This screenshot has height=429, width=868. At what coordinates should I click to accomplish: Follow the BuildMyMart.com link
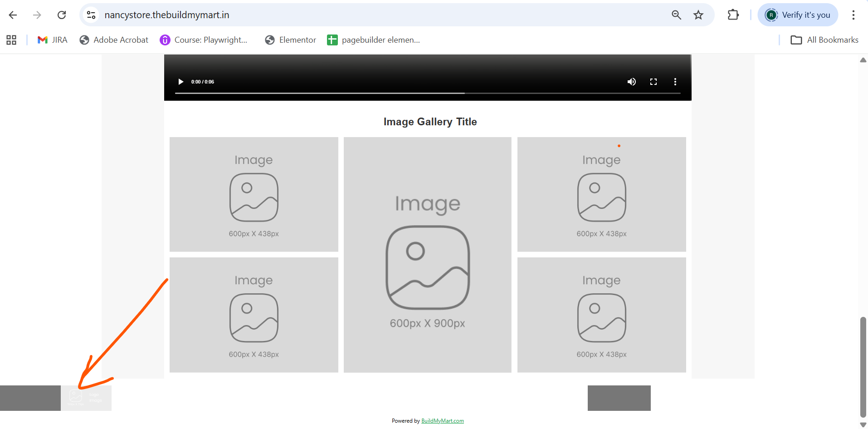point(443,421)
